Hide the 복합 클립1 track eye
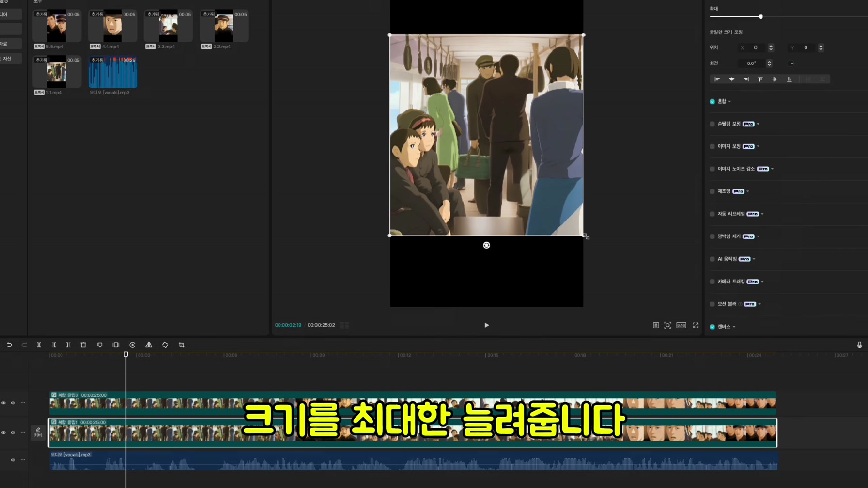This screenshot has height=488, width=868. tap(3, 432)
